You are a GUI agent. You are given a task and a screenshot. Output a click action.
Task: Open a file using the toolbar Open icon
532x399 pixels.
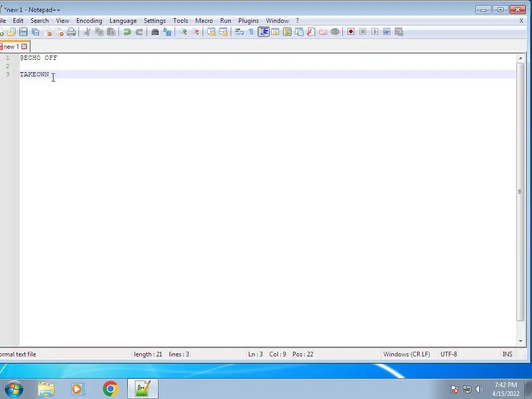click(x=11, y=32)
